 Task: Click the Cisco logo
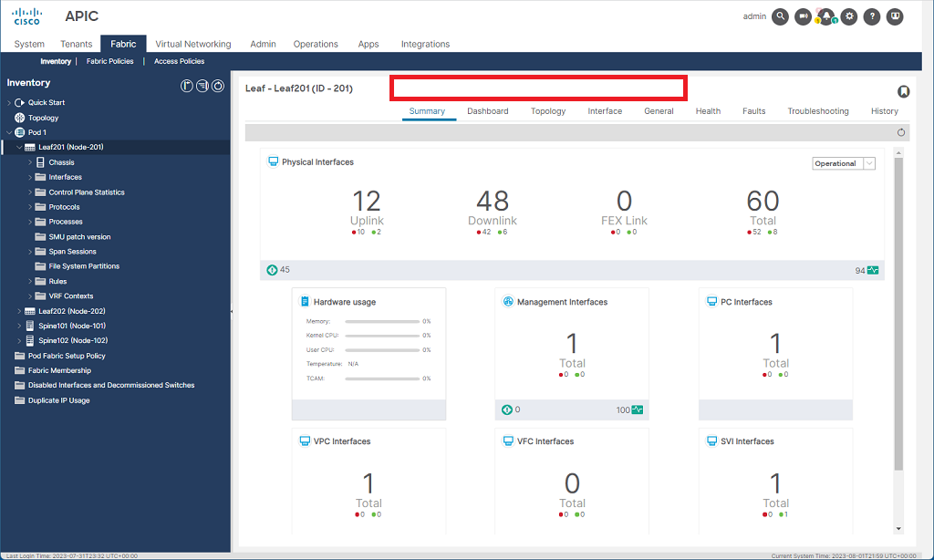point(27,16)
